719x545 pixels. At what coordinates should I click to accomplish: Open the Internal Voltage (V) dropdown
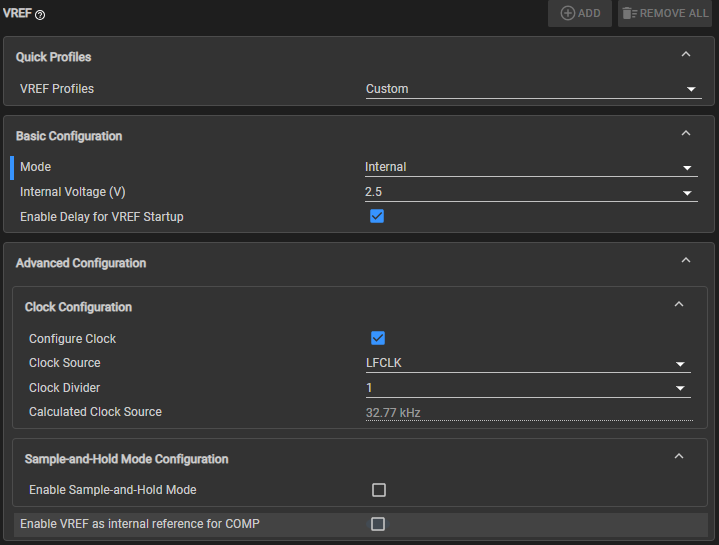coord(531,192)
